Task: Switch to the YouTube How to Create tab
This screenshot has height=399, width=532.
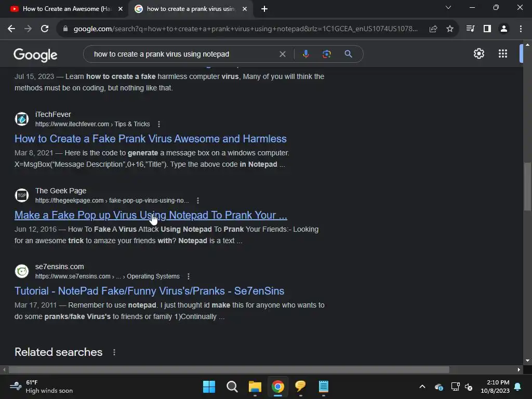Action: point(63,9)
